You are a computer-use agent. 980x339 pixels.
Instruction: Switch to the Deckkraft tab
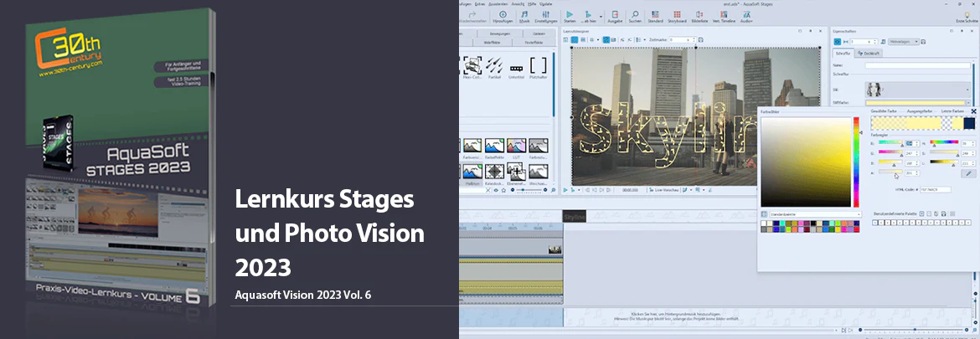pos(869,53)
